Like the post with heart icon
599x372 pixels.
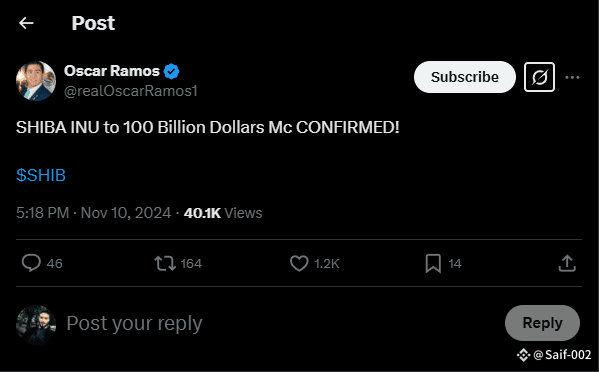pos(299,264)
